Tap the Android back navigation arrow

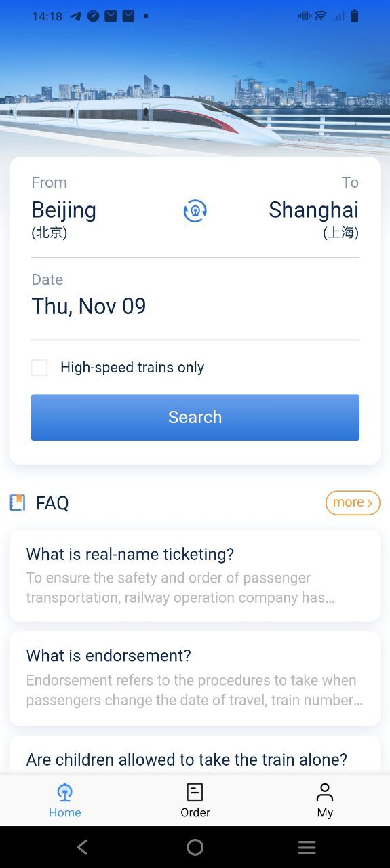pos(83,847)
